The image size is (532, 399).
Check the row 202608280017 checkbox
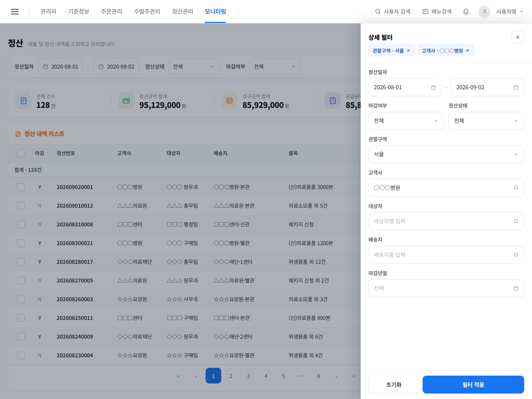[x=21, y=262]
